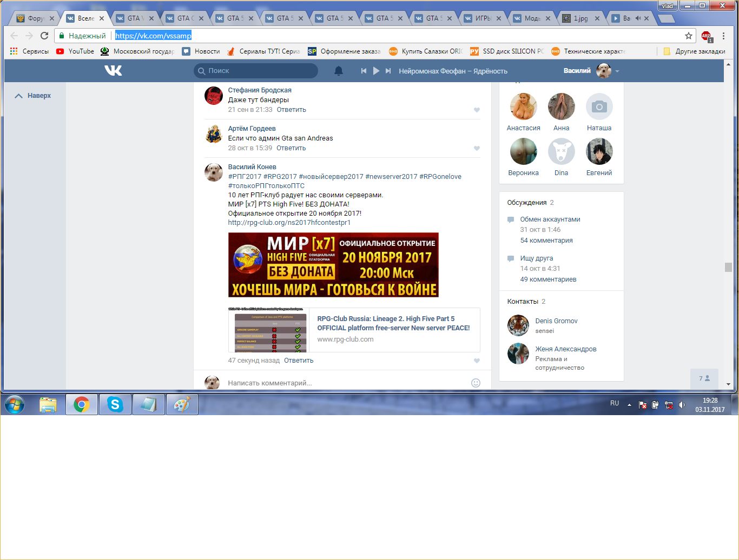The width and height of the screenshot is (739, 560).
Task: Open Евгений's member avatar
Action: coord(599,152)
